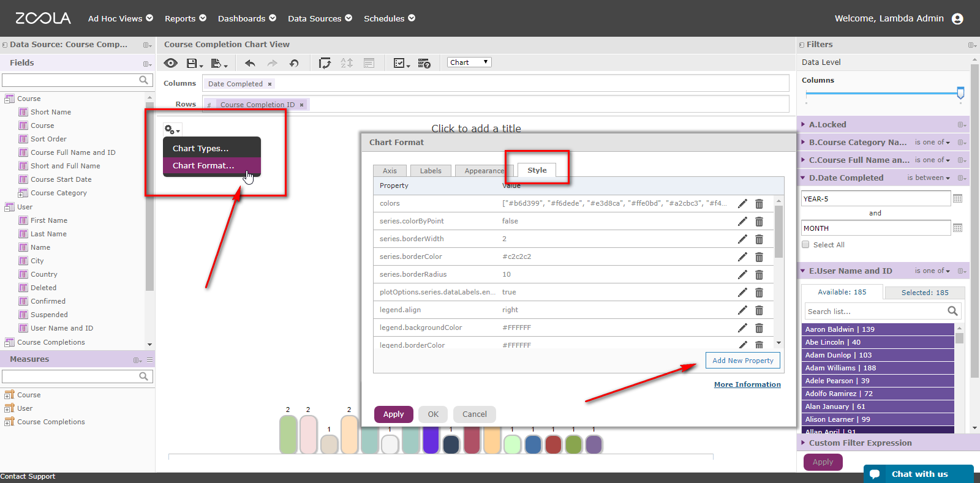
Task: Click the undo arrow icon
Action: click(250, 63)
